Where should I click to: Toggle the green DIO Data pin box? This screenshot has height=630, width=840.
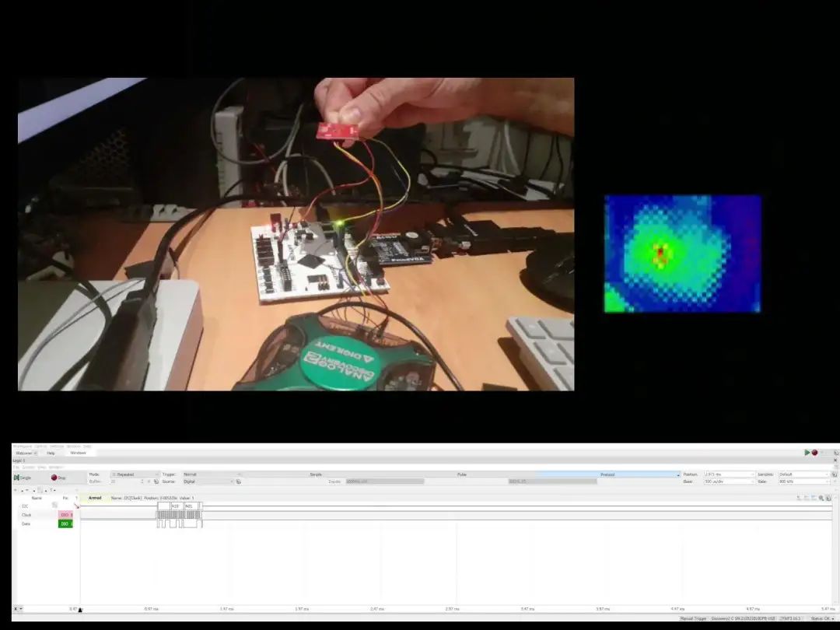pyautogui.click(x=65, y=524)
